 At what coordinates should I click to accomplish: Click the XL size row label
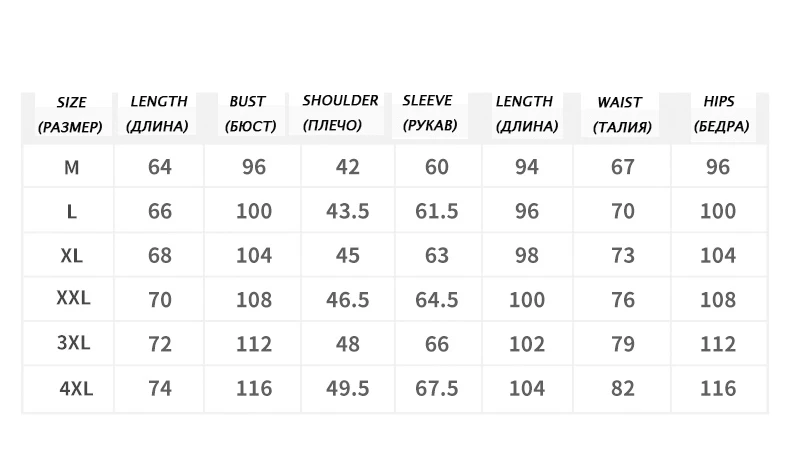pos(71,255)
